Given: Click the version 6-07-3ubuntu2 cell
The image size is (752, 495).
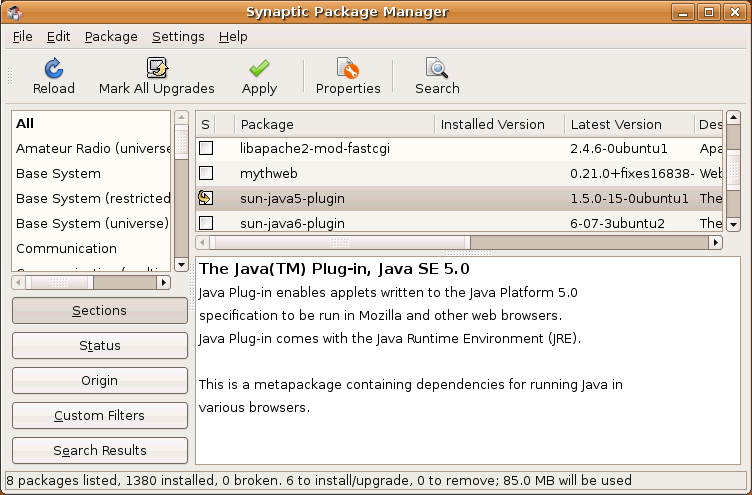Looking at the screenshot, I should click(617, 224).
